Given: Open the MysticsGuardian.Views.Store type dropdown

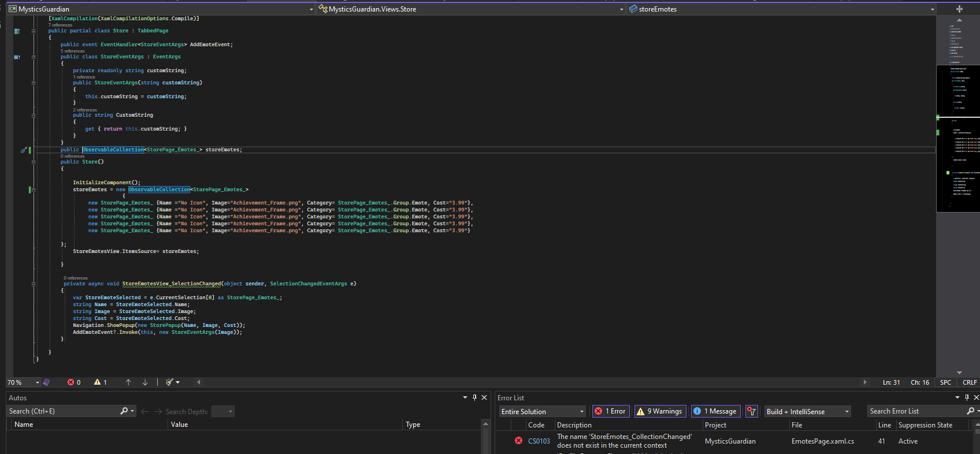Looking at the screenshot, I should [622, 9].
